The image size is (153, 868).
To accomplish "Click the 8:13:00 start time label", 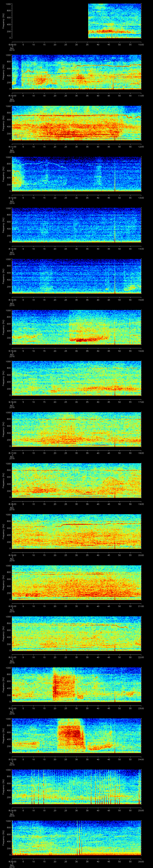I will click(12, 249).
